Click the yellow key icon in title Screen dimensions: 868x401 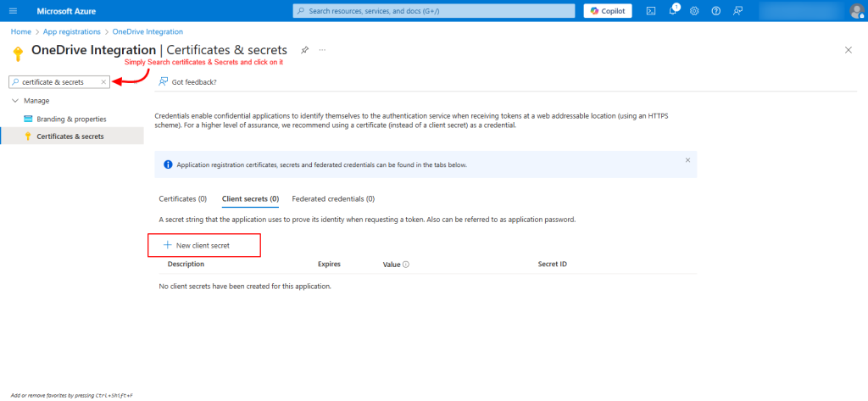click(x=18, y=53)
